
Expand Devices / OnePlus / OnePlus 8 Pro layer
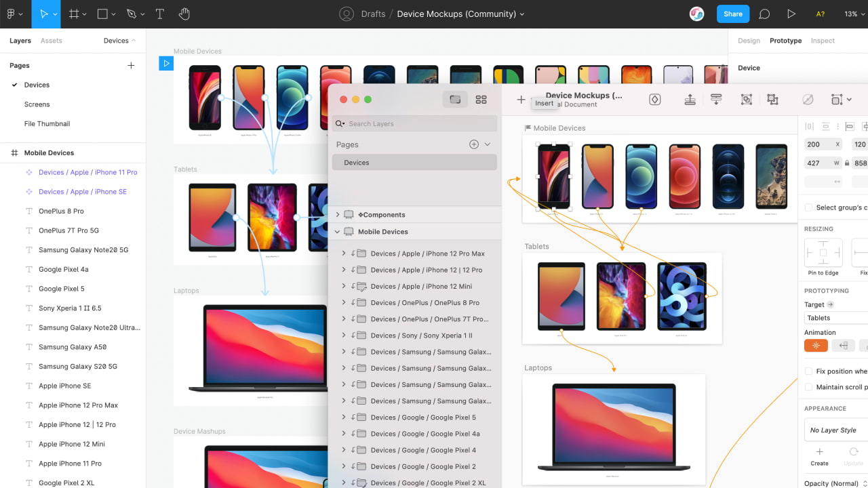(x=344, y=302)
